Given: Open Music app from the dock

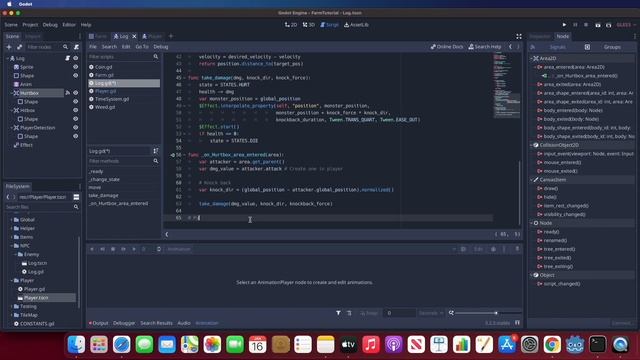Looking at the screenshot, I should 371,344.
